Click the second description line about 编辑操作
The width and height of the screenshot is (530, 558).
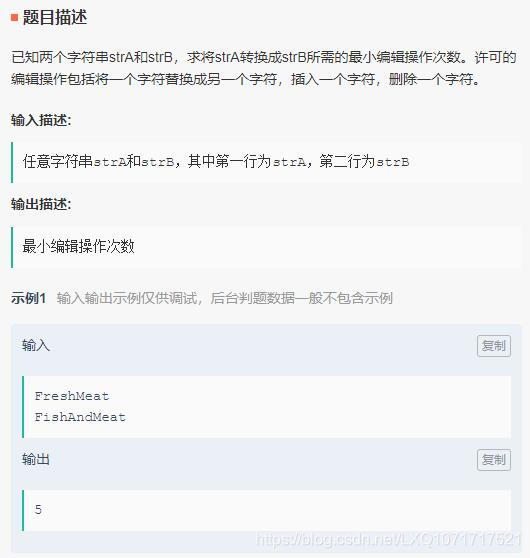pos(246,79)
